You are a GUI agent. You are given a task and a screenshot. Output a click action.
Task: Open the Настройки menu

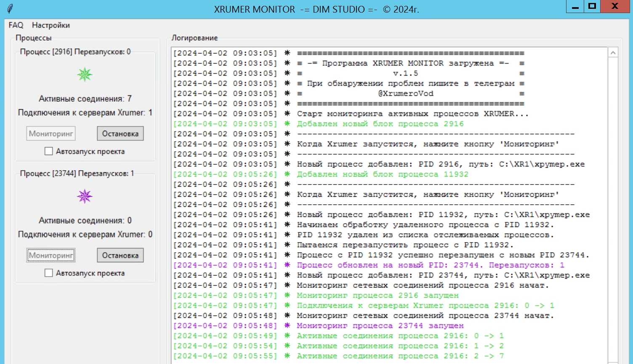coord(51,25)
